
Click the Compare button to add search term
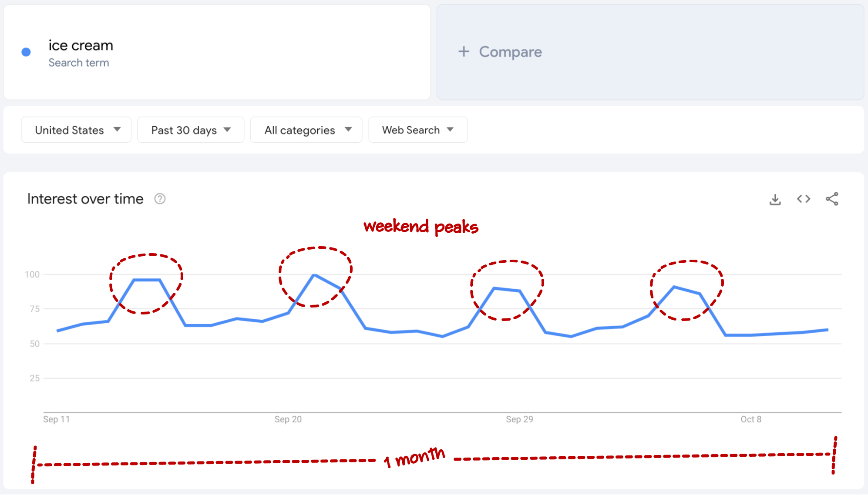tap(501, 53)
